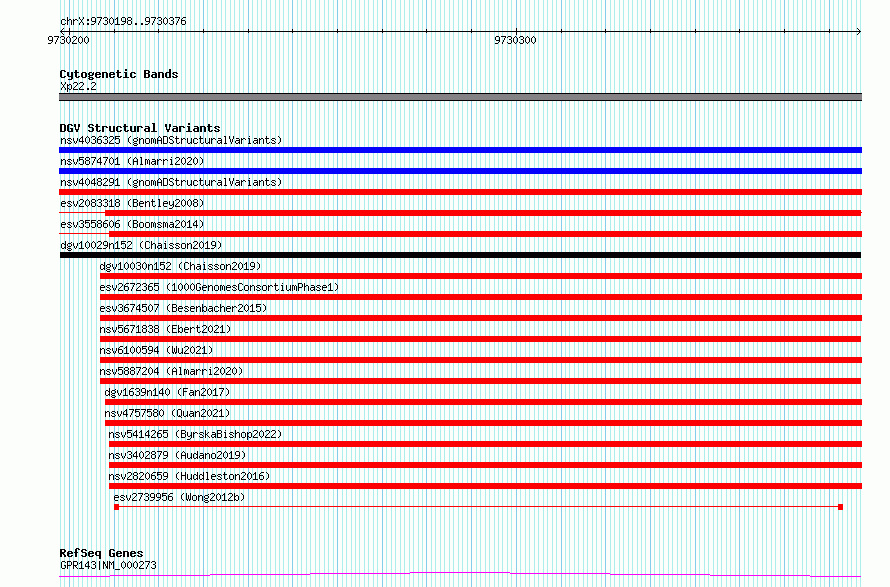
Task: Click the 9730200 ruler position label
Action: [x=68, y=40]
